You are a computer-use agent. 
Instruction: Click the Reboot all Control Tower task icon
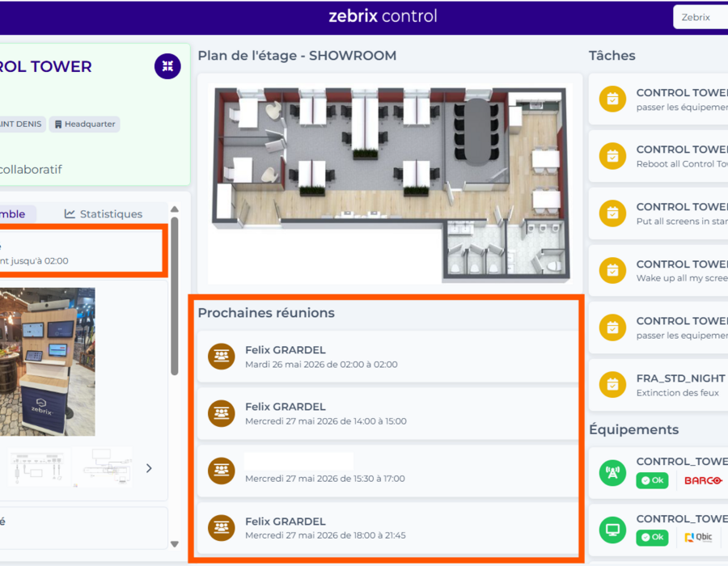613,156
